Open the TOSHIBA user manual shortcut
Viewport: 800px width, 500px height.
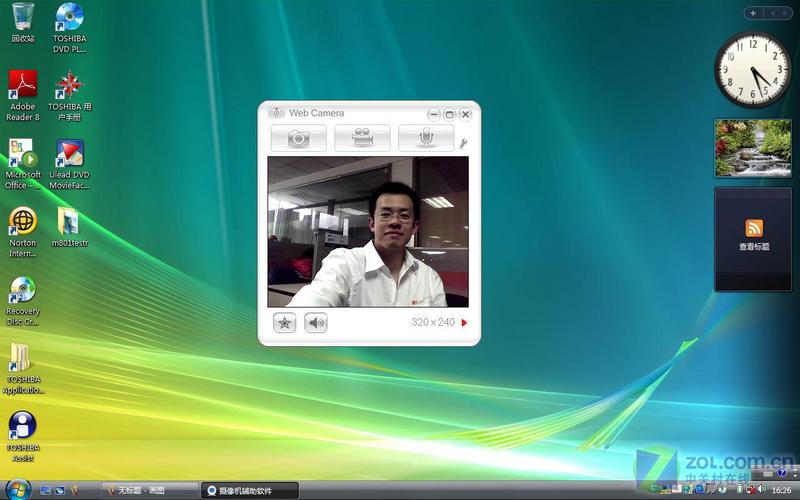(69, 96)
